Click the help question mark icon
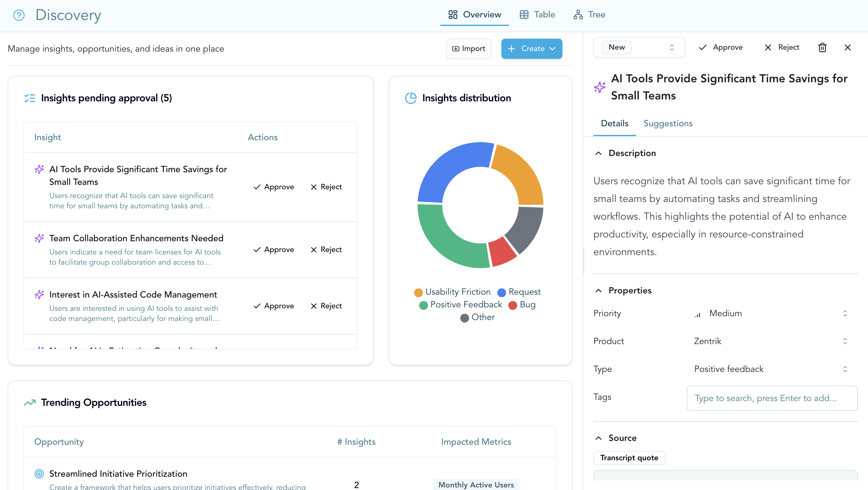 tap(19, 15)
